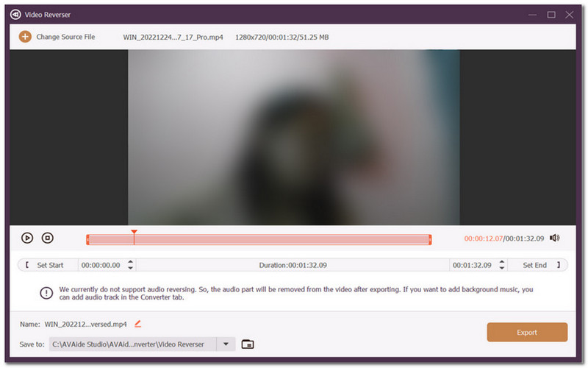Click the right trim handle of the timeline

click(x=430, y=239)
